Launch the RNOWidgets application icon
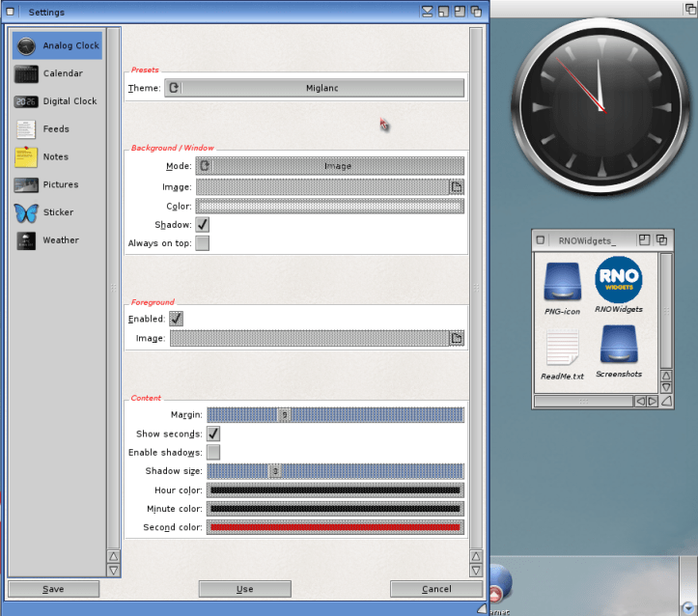The height and width of the screenshot is (616, 698). (x=618, y=280)
